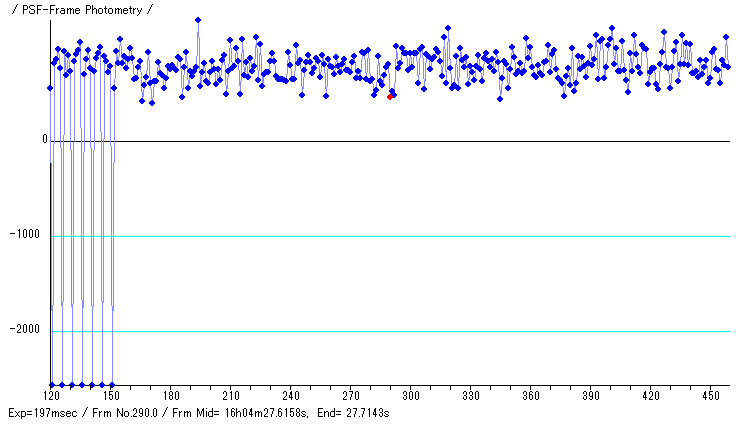Click the 300 x-axis tick label
This screenshot has height=425, width=740.
(411, 396)
